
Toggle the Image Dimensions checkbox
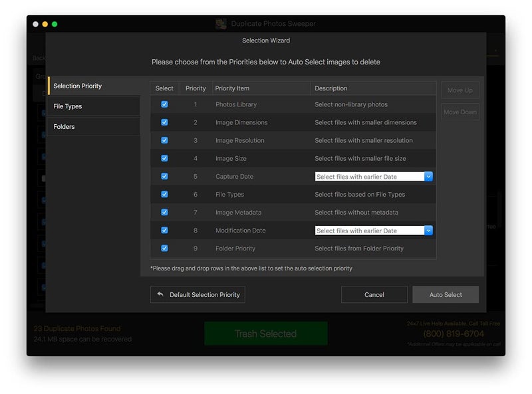click(164, 122)
